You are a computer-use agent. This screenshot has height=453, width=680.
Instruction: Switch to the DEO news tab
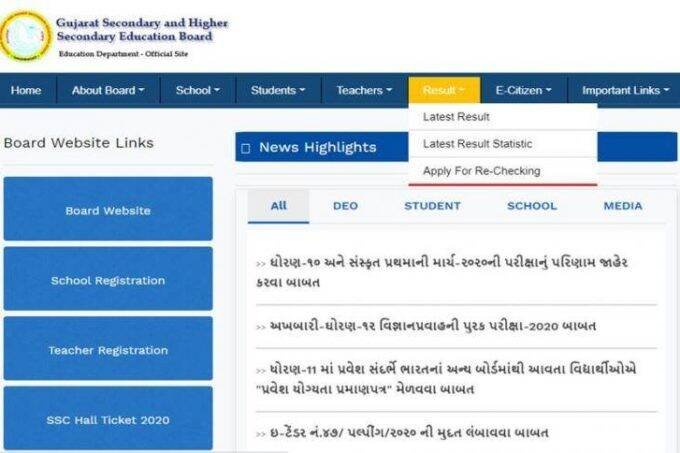(345, 206)
